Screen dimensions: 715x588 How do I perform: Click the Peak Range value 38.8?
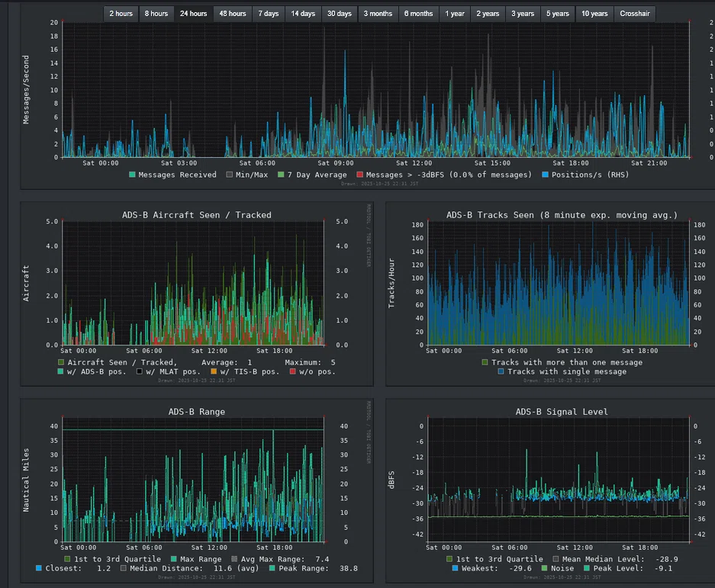(349, 568)
